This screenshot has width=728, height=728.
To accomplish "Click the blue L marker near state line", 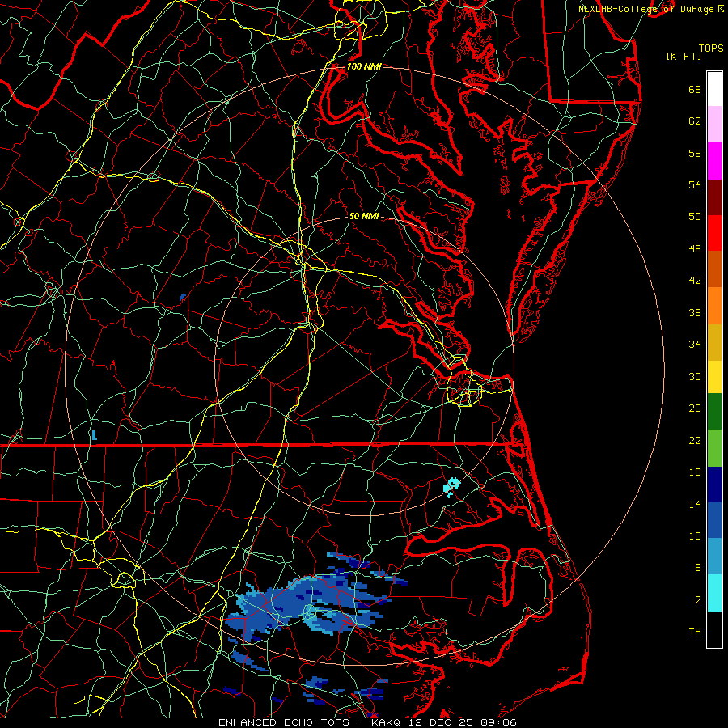I will 95,435.
